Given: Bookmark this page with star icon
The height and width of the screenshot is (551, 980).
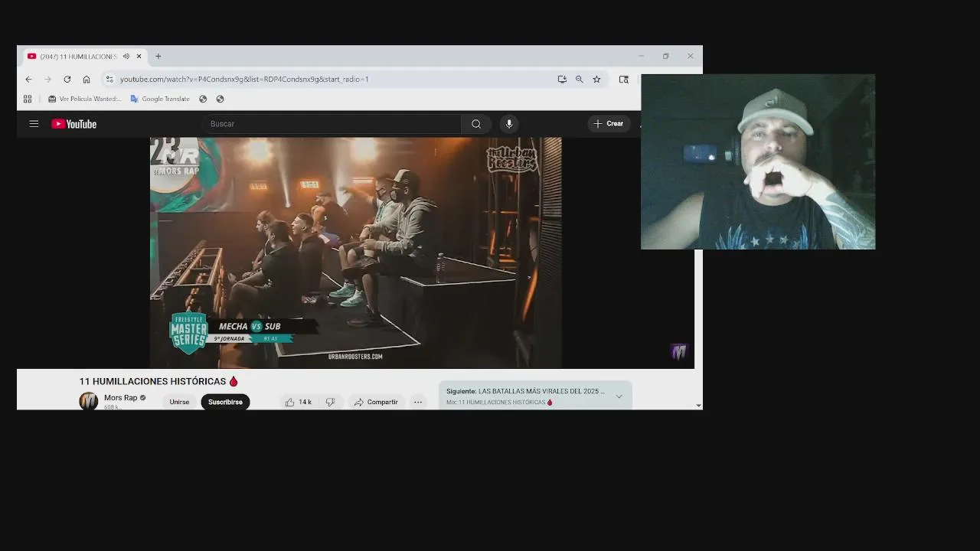Looking at the screenshot, I should pyautogui.click(x=596, y=79).
